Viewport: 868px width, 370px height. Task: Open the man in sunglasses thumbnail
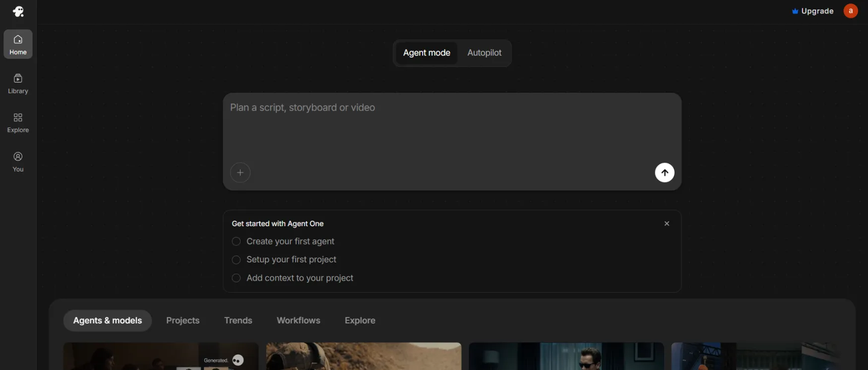coord(566,356)
